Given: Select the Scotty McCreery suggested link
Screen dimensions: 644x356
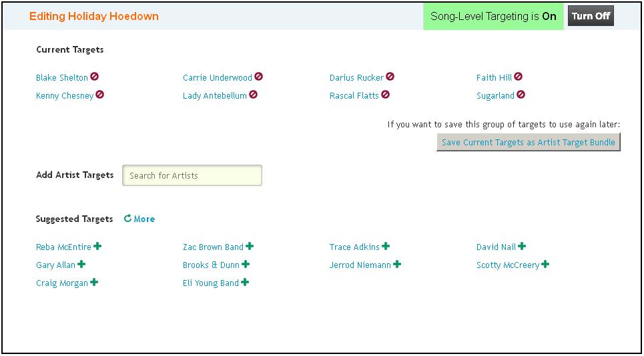Looking at the screenshot, I should (508, 265).
